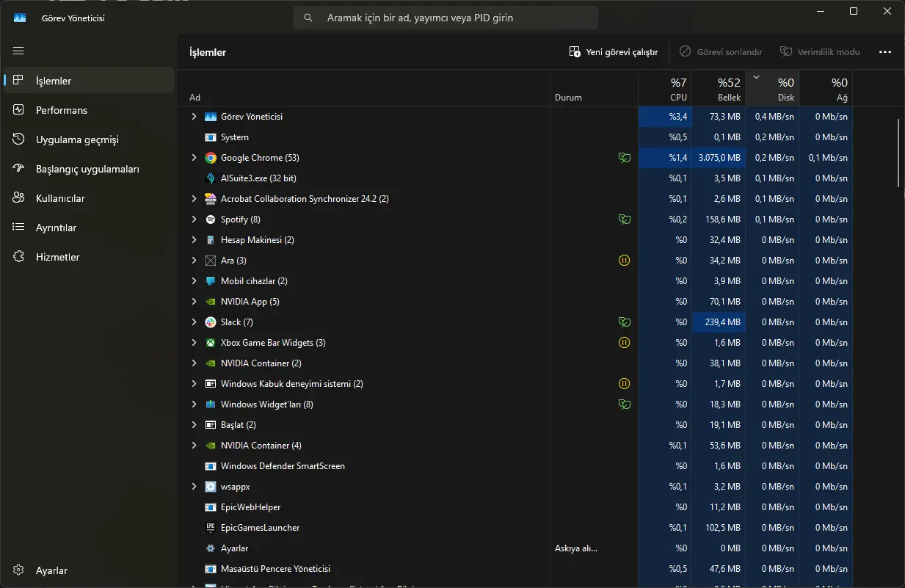The height and width of the screenshot is (588, 905).
Task: Click the Task Manager app icon in title bar
Action: tap(20, 18)
